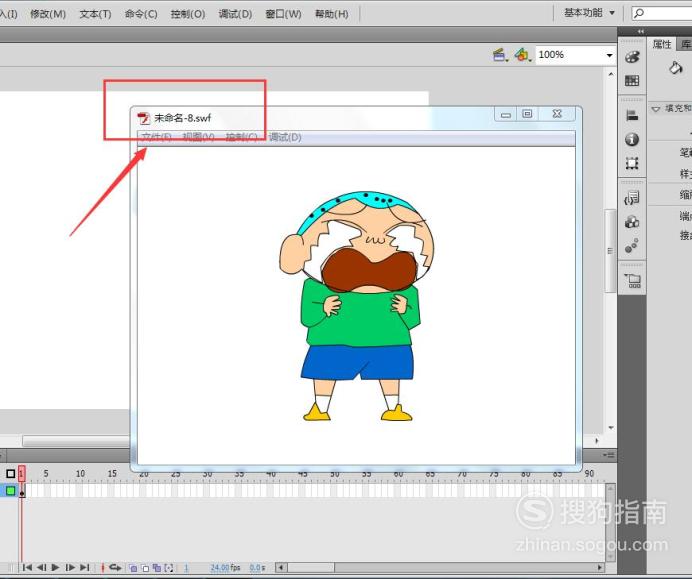
Task: Open the Motion Presets panel icon
Action: 632,246
